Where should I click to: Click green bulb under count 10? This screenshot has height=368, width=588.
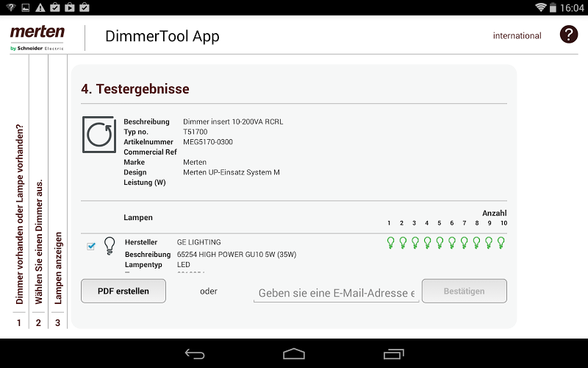click(501, 243)
